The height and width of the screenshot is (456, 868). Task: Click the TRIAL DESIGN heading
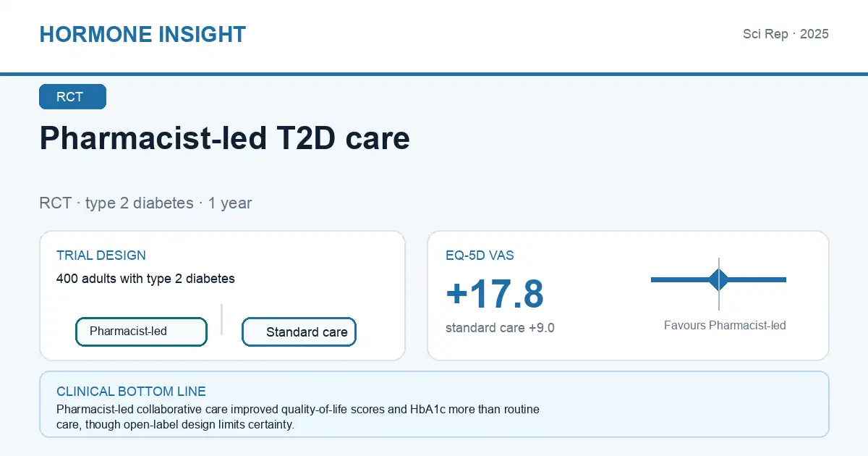point(101,256)
